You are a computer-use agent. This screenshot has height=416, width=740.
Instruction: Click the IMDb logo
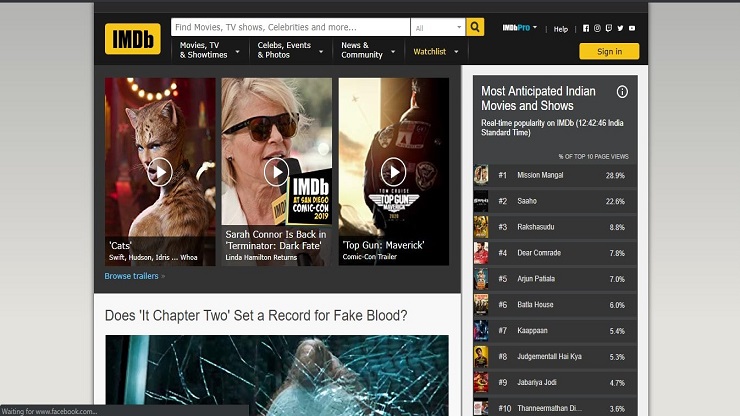coord(133,39)
